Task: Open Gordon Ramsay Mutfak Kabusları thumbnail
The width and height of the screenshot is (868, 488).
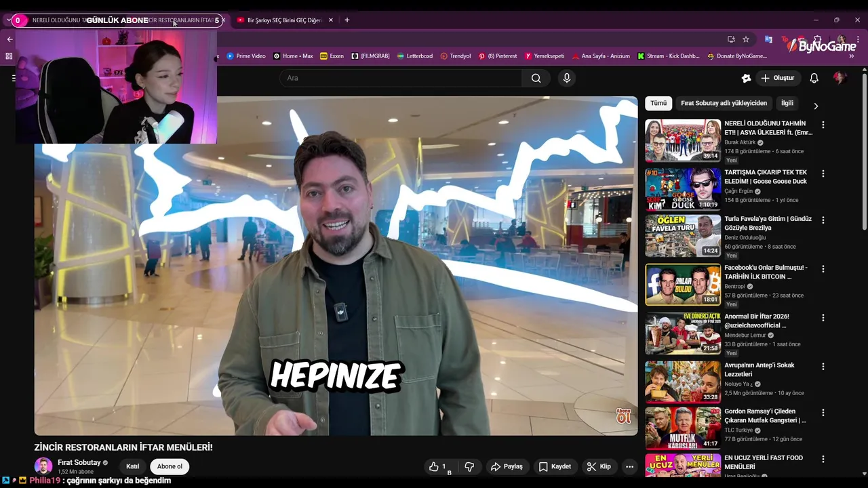Action: pyautogui.click(x=683, y=428)
